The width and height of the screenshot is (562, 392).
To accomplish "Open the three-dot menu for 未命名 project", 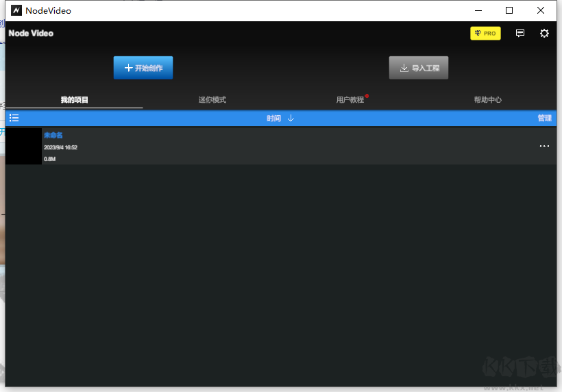I will click(x=544, y=146).
